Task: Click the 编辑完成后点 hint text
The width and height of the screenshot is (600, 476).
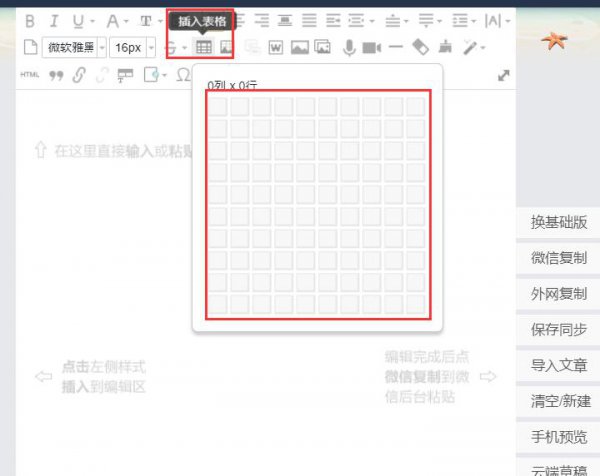Action: coord(427,357)
